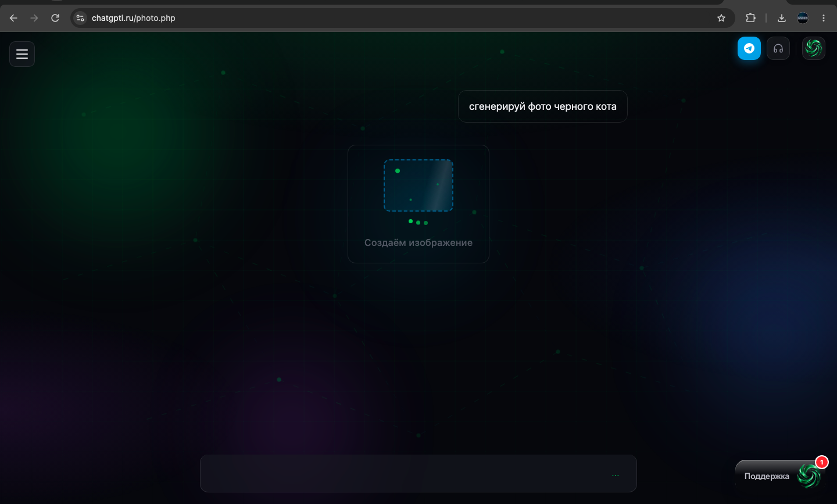Go forward to the next page
This screenshot has width=837, height=504.
[x=34, y=18]
